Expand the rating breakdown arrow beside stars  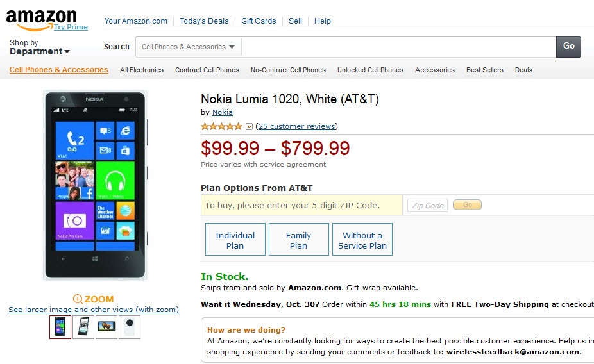(250, 126)
